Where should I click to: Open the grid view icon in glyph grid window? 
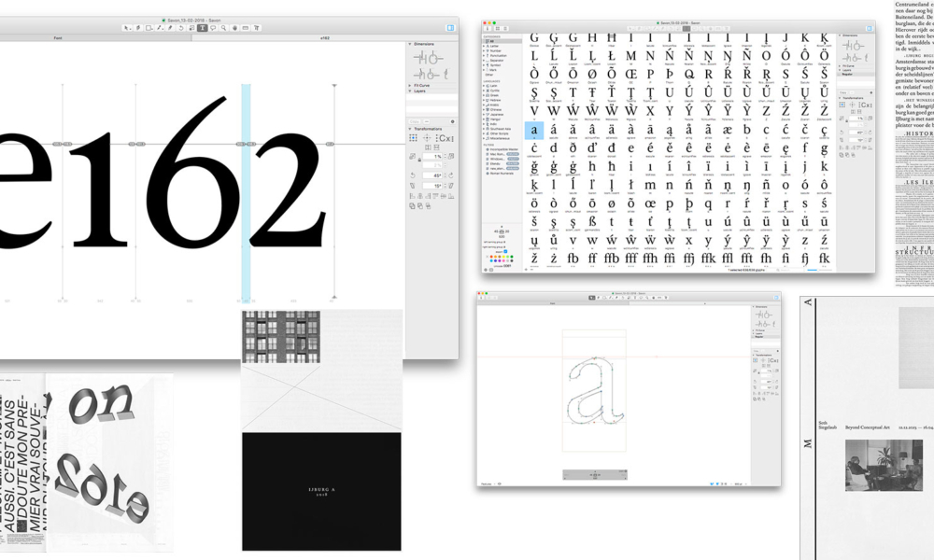tap(498, 28)
